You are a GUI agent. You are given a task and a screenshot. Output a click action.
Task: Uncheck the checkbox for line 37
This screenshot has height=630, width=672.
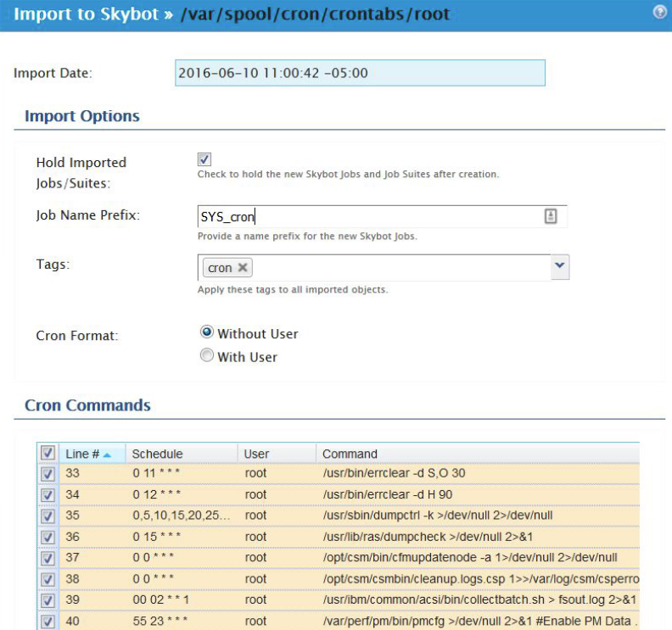[x=48, y=558]
